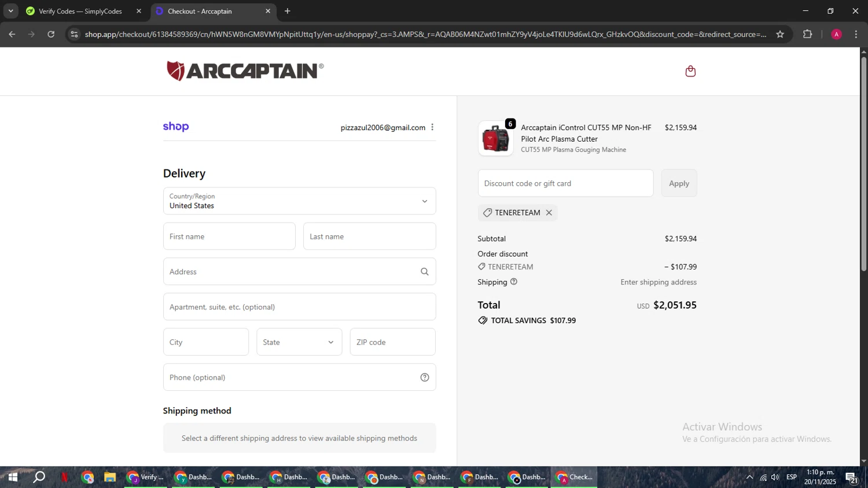Go back to the previous page
The height and width of the screenshot is (488, 868).
[x=12, y=34]
